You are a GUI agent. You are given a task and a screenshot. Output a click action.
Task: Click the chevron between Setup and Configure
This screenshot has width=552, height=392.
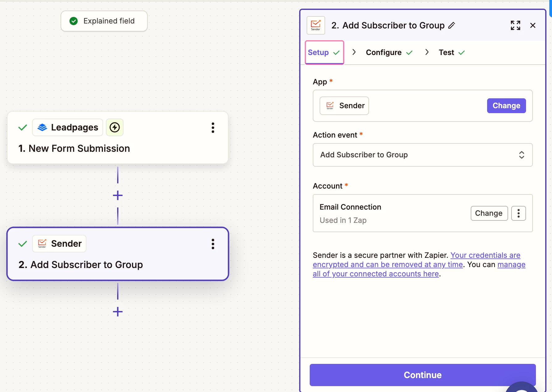[x=354, y=52]
